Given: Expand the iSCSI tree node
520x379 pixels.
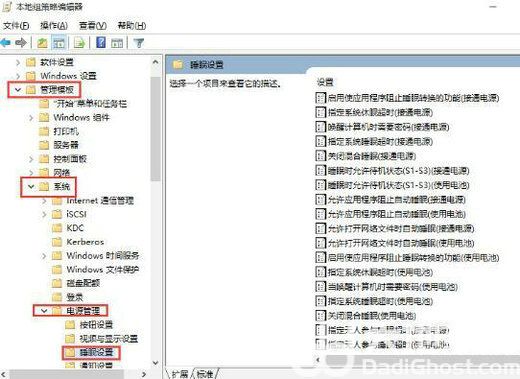Looking at the screenshot, I should pos(44,214).
